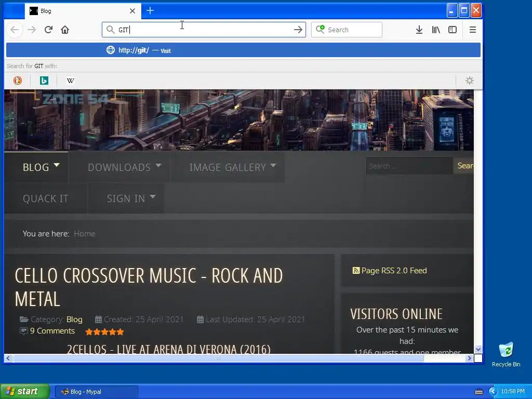This screenshot has height=399, width=532.
Task: Search GIT with DuckDuckGo icon
Action: 18,81
